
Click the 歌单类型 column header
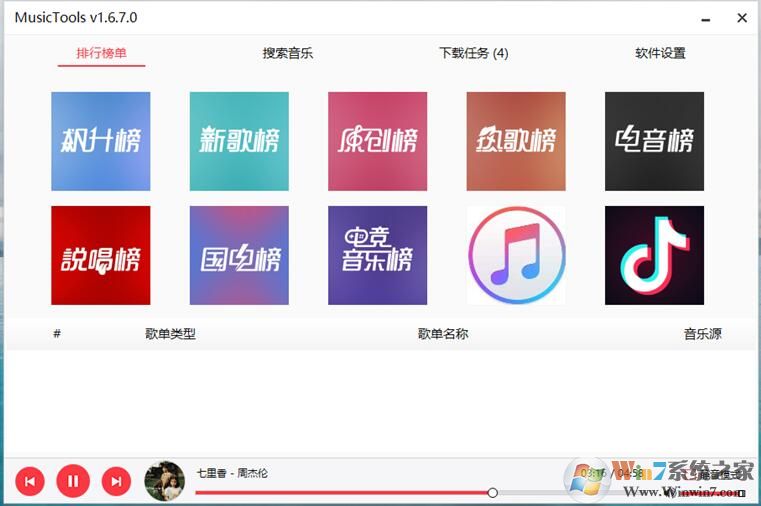(x=170, y=334)
